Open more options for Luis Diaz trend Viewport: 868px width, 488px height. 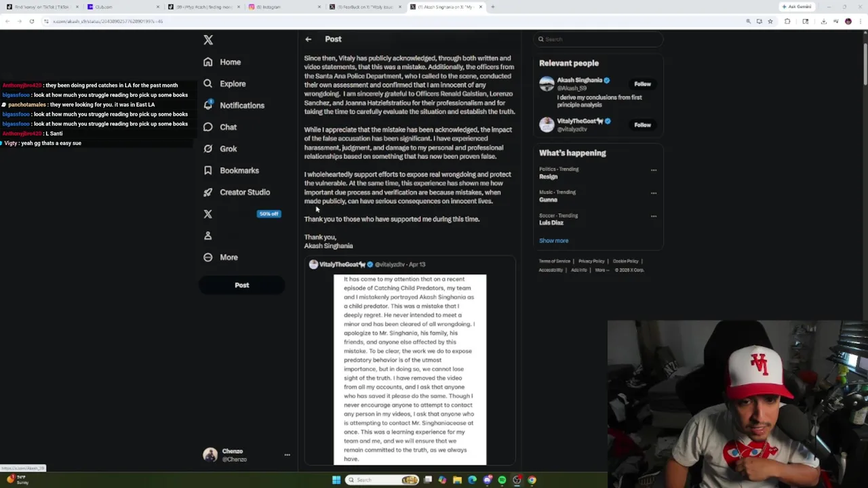pos(654,216)
